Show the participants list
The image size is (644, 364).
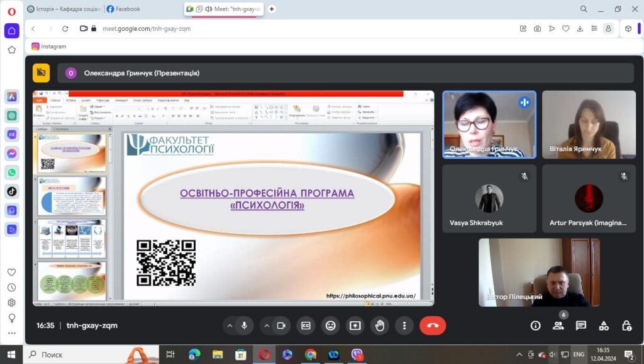pos(558,326)
